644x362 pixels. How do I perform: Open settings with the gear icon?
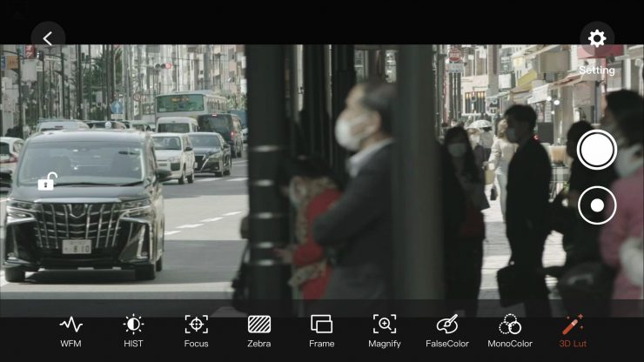597,39
